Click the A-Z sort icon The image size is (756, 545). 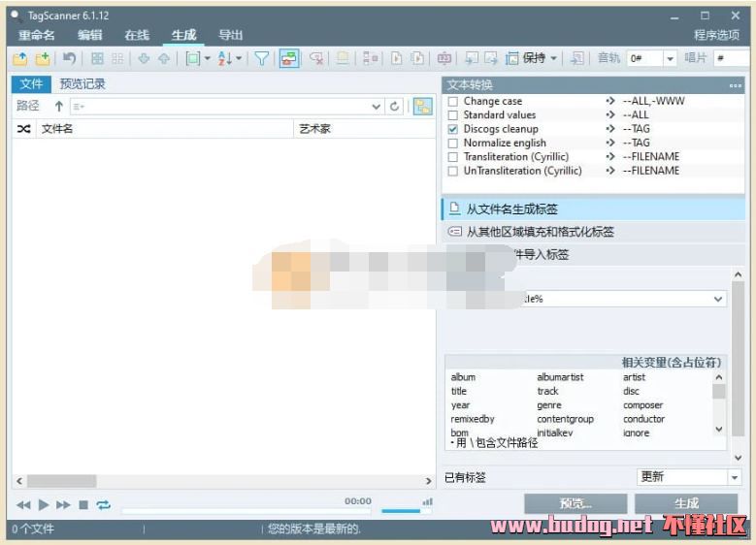click(225, 59)
